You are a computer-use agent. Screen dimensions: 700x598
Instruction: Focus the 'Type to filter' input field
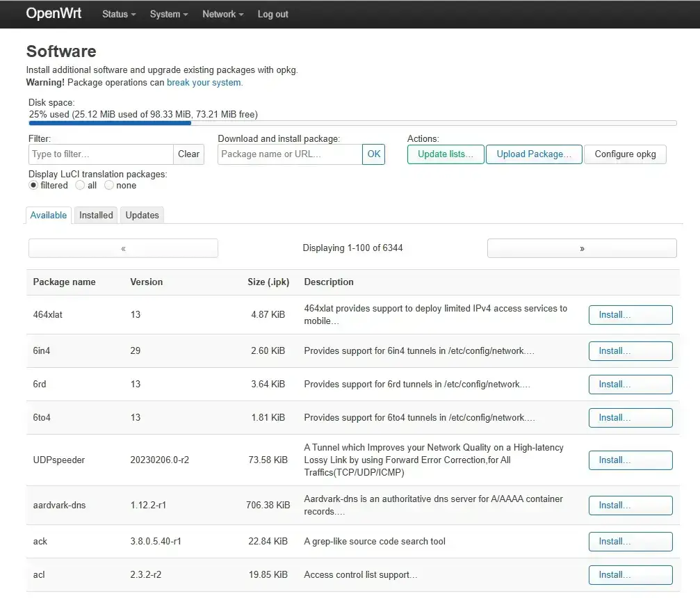coord(101,154)
